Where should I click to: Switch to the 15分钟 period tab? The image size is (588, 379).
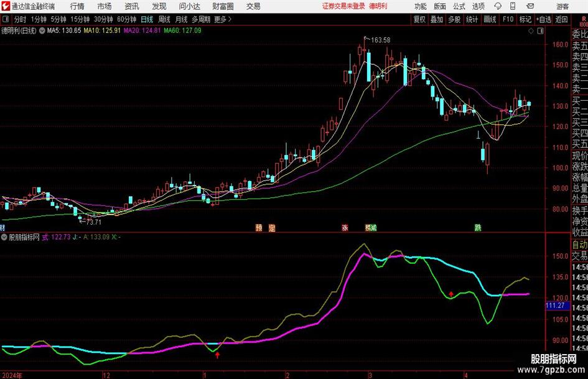(x=80, y=19)
